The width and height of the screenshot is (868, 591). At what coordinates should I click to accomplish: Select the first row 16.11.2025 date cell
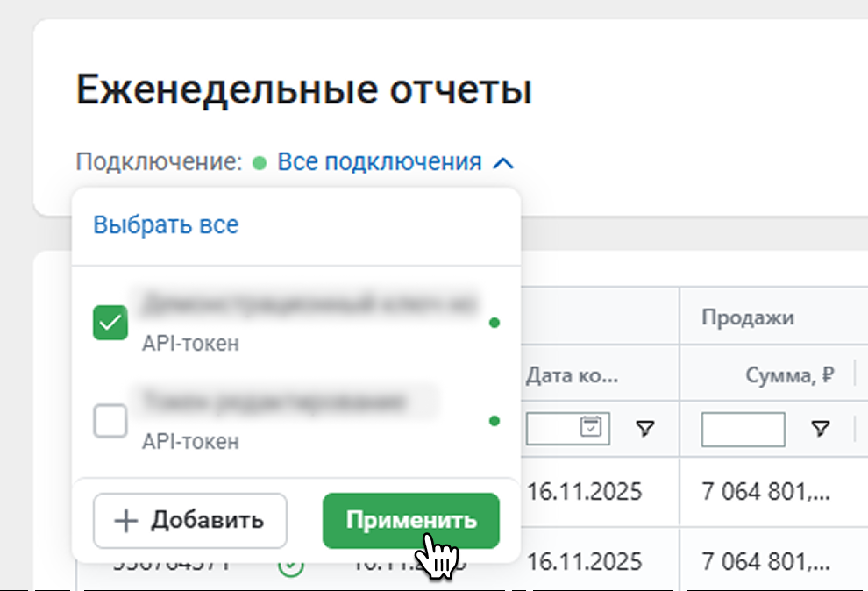pyautogui.click(x=585, y=491)
